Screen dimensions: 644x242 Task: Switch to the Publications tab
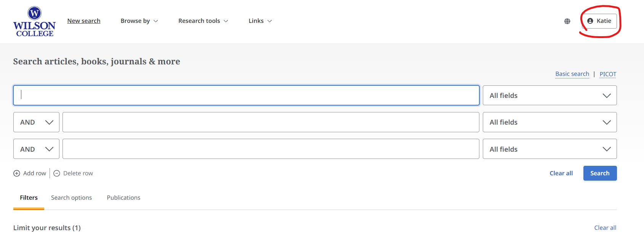[x=123, y=197]
